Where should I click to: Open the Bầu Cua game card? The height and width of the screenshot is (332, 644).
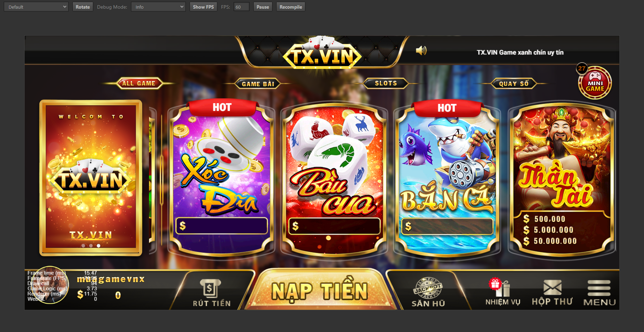334,180
